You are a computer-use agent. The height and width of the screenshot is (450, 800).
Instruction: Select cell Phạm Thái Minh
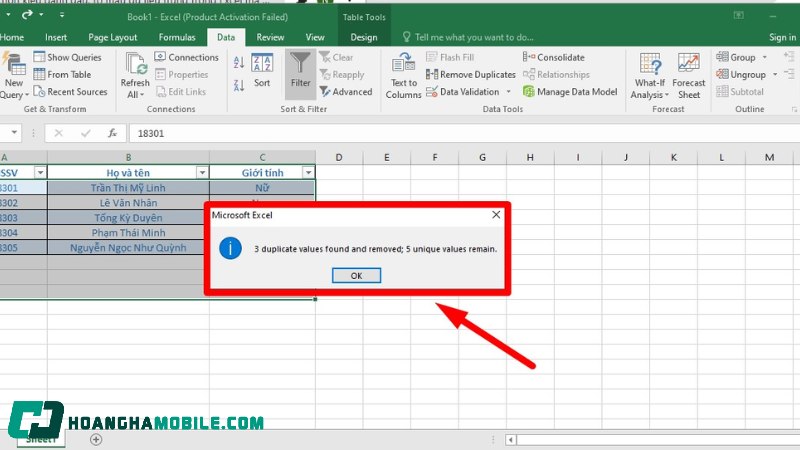[128, 233]
